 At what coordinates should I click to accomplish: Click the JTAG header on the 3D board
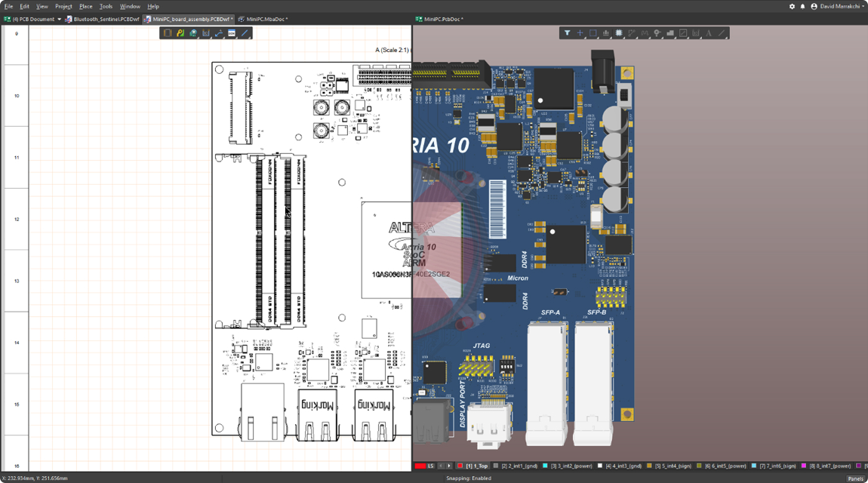click(476, 366)
